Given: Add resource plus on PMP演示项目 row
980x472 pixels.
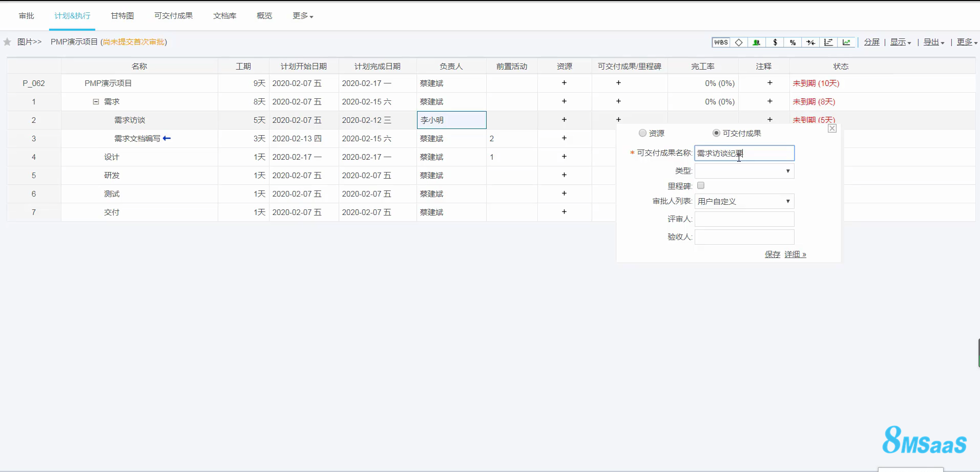Looking at the screenshot, I should [564, 83].
